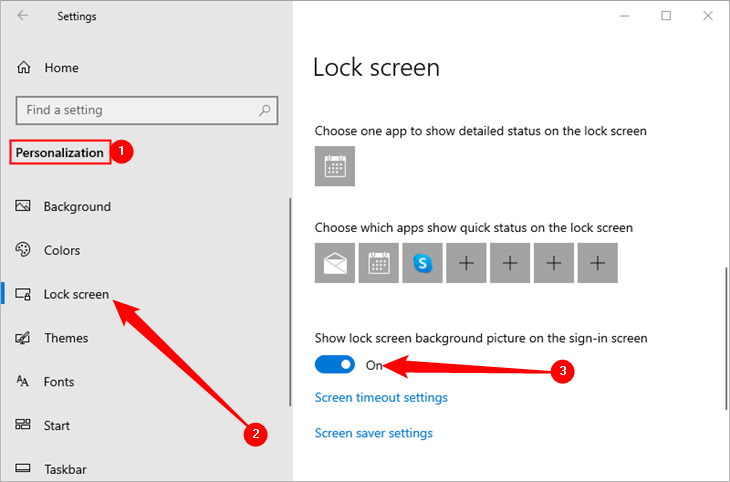Open Screen saver settings link
The image size is (730, 482).
374,433
